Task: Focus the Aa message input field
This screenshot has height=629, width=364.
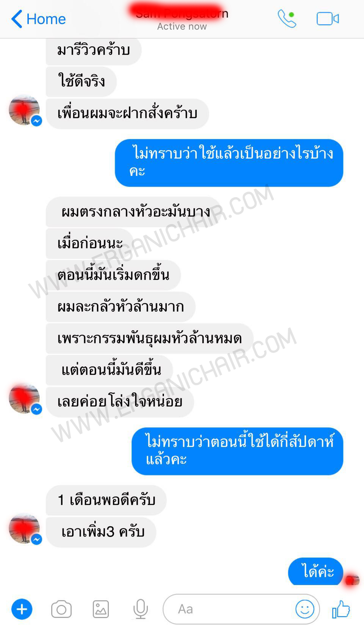Action: click(x=242, y=609)
